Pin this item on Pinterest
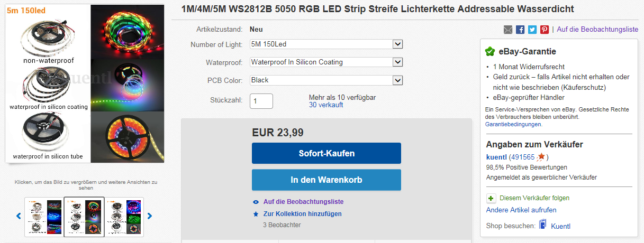Image resolution: width=644 pixels, height=243 pixels. click(x=545, y=30)
